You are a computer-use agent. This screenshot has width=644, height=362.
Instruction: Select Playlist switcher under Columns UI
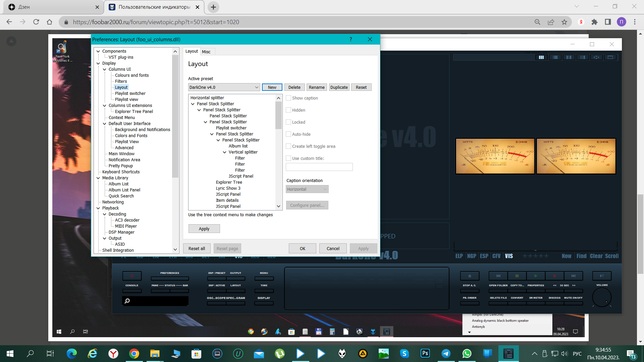pos(130,94)
